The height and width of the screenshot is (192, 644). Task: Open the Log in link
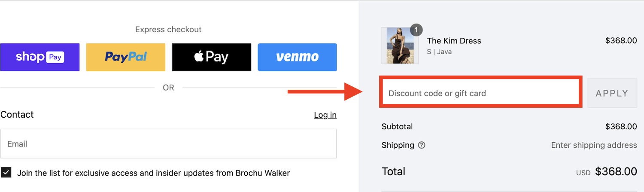325,115
